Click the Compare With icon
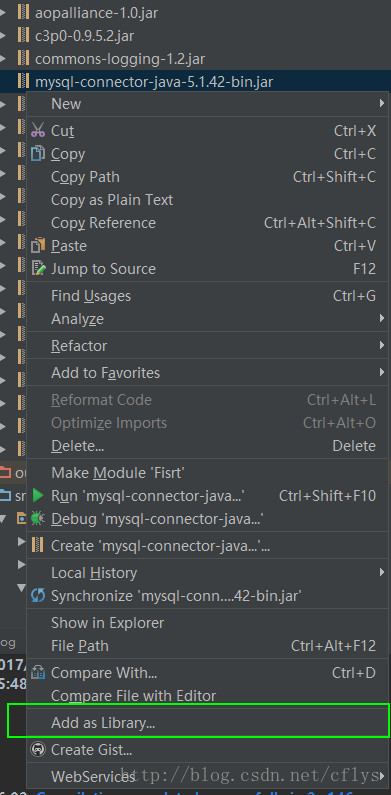 (x=38, y=673)
